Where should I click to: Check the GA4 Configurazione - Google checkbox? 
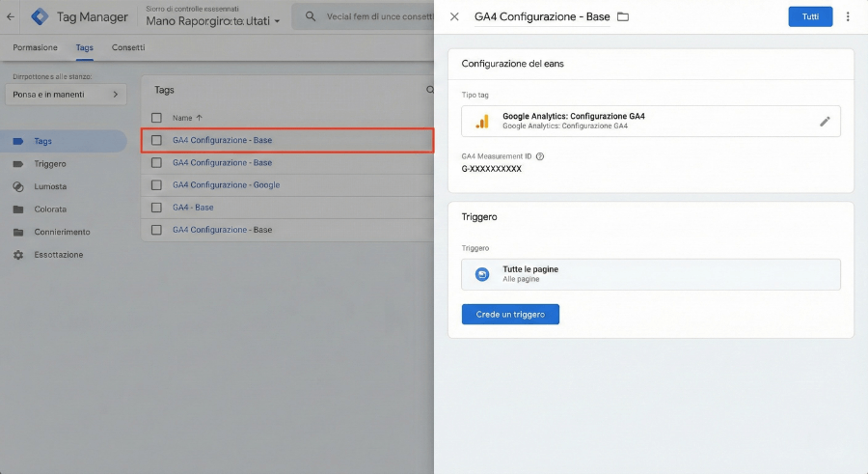pos(156,185)
